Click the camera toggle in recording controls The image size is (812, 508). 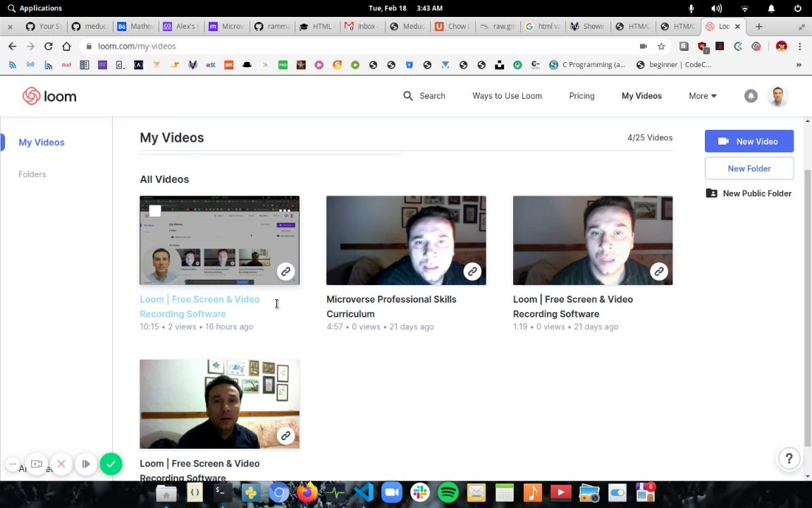(36, 464)
